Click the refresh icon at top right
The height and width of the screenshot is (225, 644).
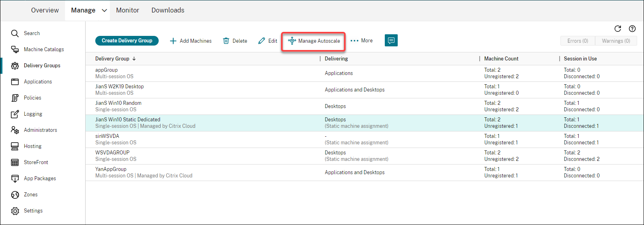pos(617,29)
